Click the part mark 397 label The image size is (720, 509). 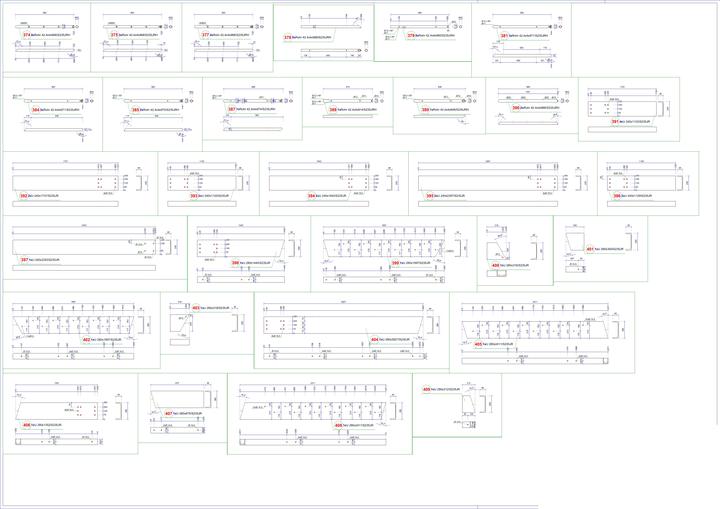pyautogui.click(x=24, y=260)
